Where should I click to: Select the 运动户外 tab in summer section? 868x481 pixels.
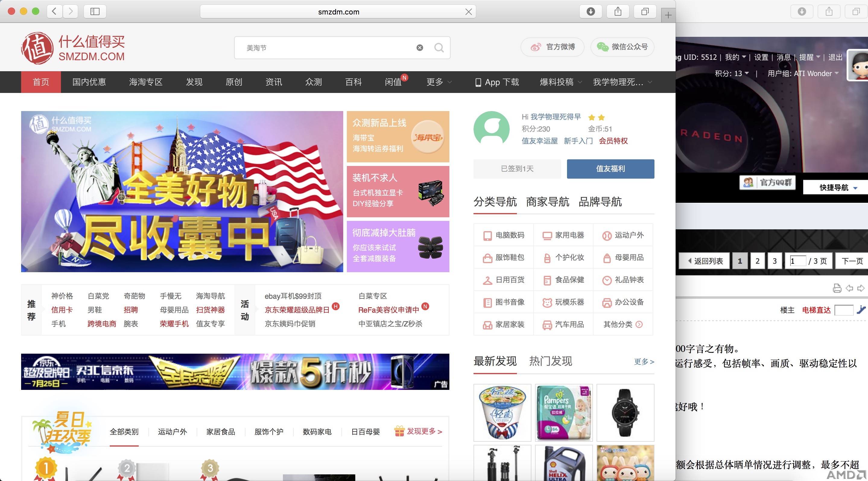(172, 432)
